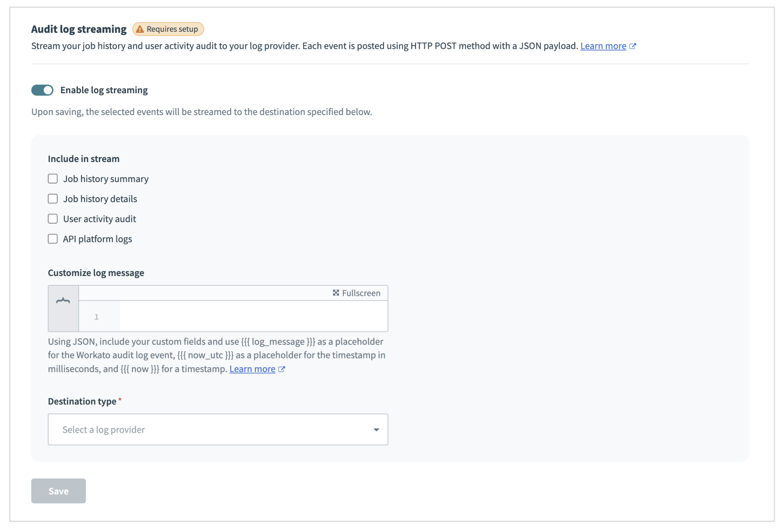Check the User activity audit option
Image resolution: width=783 pixels, height=532 pixels.
pyautogui.click(x=53, y=219)
